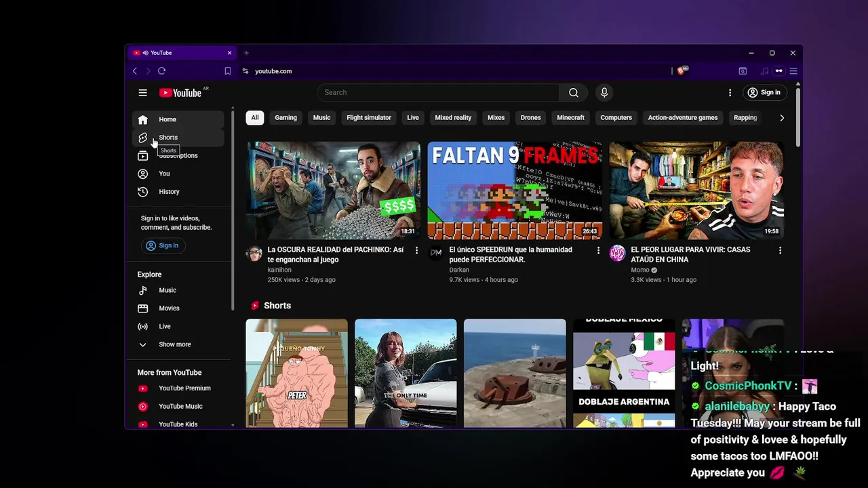
Task: Open Music under Explore
Action: click(x=178, y=290)
